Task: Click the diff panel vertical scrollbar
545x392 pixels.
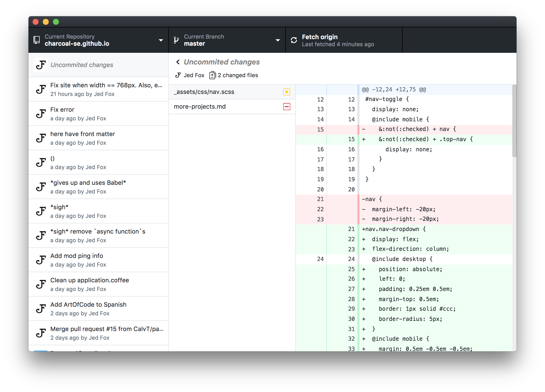Action: click(514, 121)
